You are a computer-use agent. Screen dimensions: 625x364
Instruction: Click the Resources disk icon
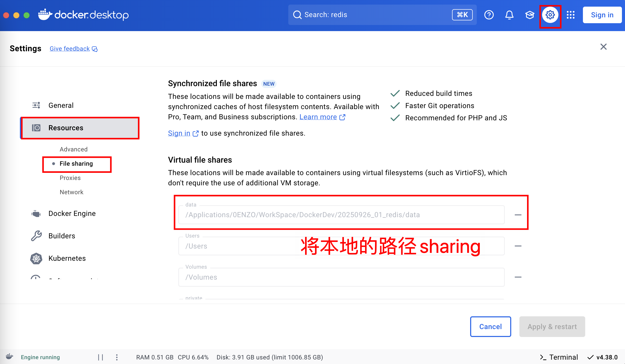click(36, 128)
